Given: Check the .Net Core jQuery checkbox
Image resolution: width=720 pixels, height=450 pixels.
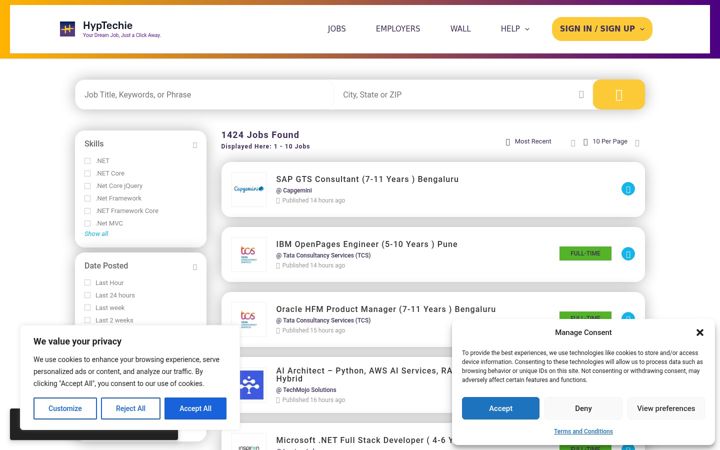Looking at the screenshot, I should coord(87,186).
